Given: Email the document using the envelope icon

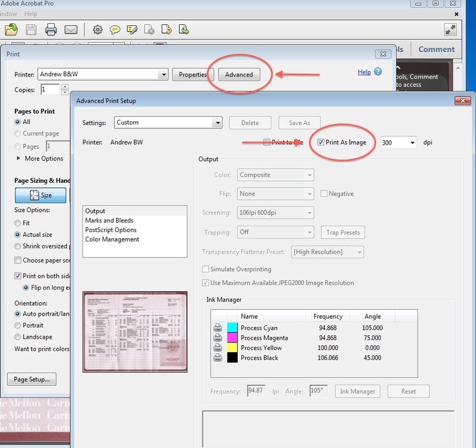Looking at the screenshot, I should pos(71,30).
